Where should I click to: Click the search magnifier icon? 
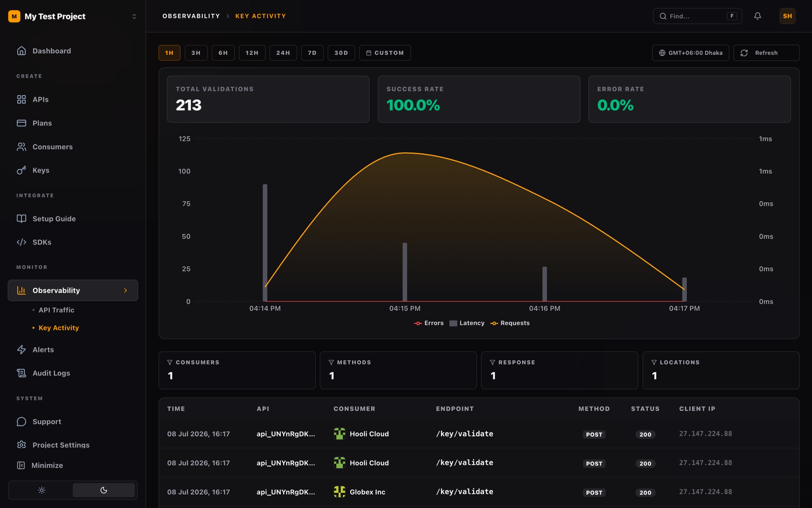pyautogui.click(x=663, y=16)
